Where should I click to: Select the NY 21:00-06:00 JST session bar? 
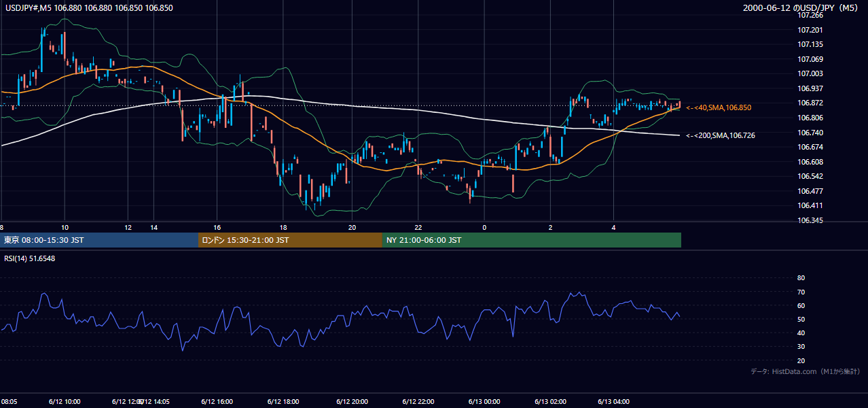click(x=532, y=240)
